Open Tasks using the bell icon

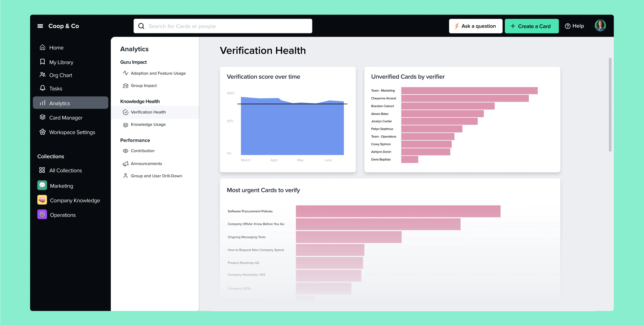[x=43, y=88]
